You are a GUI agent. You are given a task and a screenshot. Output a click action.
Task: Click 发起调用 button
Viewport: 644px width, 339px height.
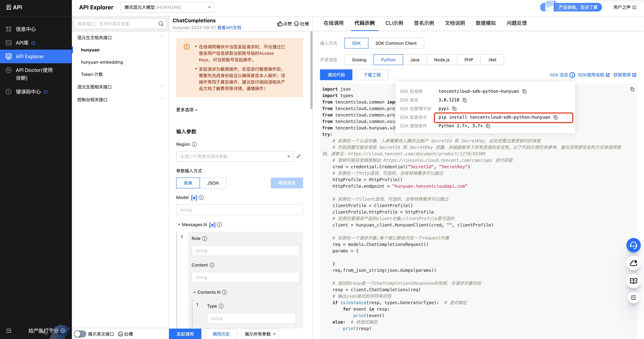(185, 334)
